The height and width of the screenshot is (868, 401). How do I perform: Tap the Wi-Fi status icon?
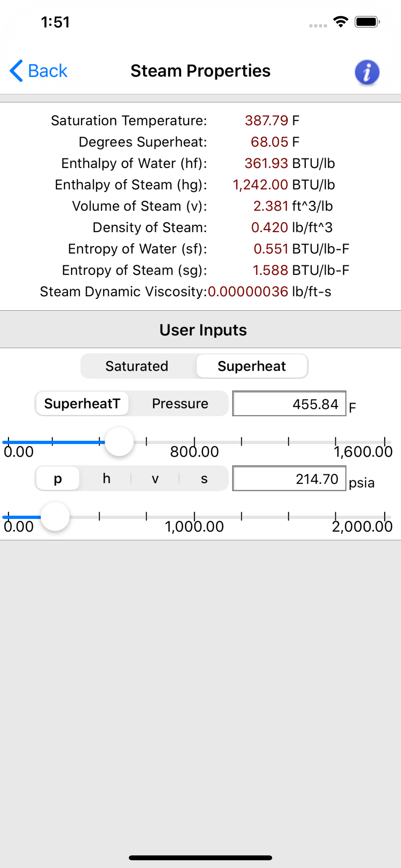point(340,22)
